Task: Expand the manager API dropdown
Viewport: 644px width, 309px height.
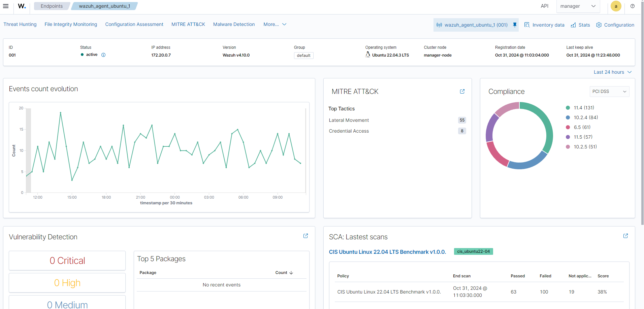Action: point(578,6)
